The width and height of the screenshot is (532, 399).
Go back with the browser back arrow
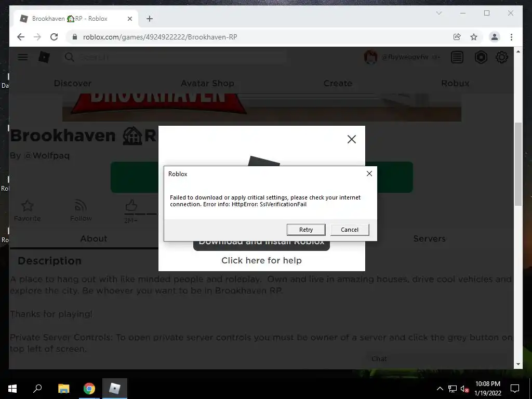(x=21, y=37)
